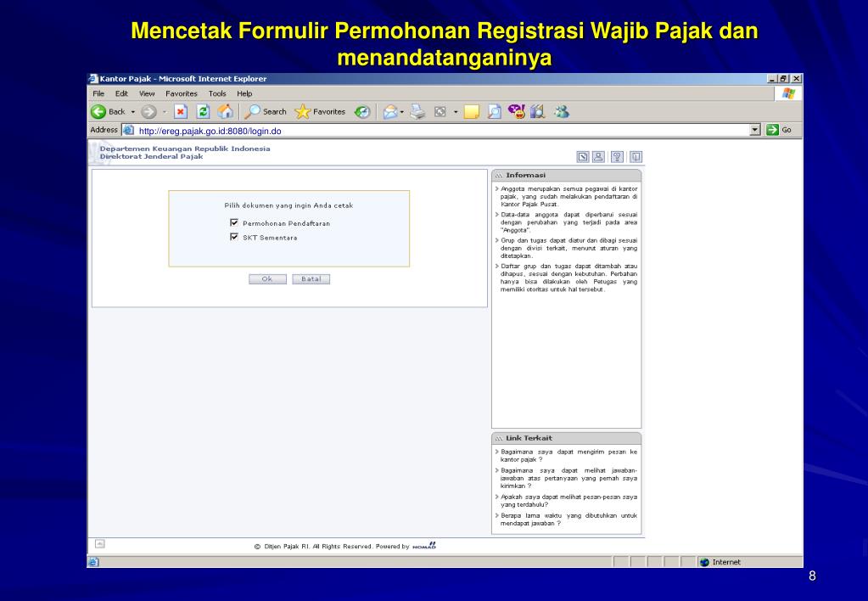Click the books Research icon next to Messenger
Screen dimensions: 868x601
pos(538,112)
